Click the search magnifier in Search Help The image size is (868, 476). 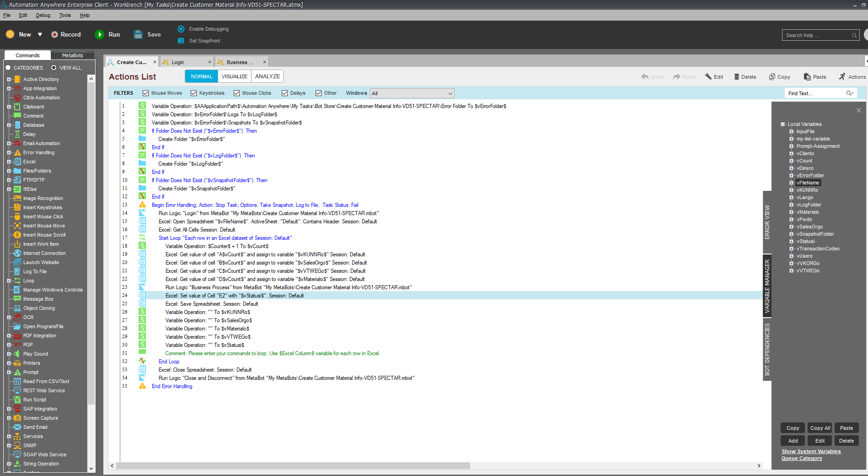coord(854,35)
